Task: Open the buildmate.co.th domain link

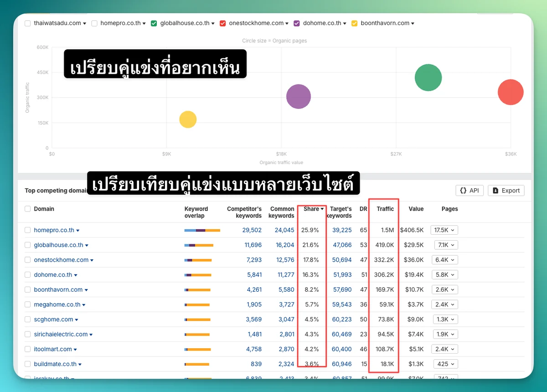Action: [x=55, y=364]
